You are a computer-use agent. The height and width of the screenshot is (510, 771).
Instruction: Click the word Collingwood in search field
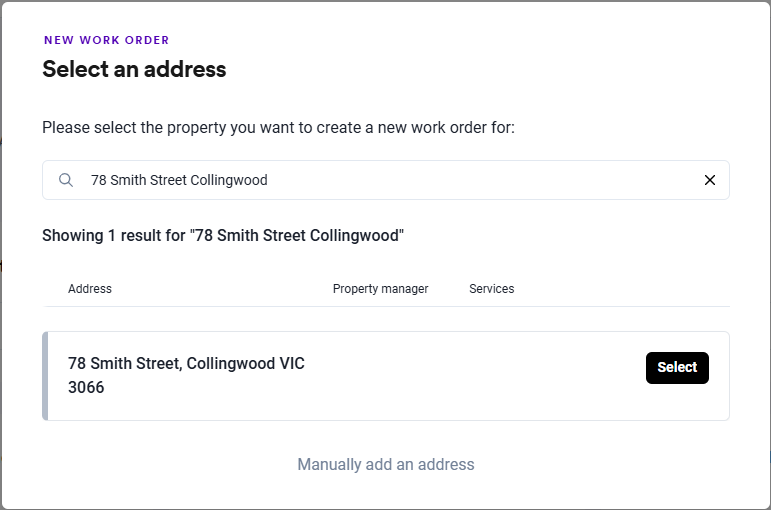tap(229, 180)
